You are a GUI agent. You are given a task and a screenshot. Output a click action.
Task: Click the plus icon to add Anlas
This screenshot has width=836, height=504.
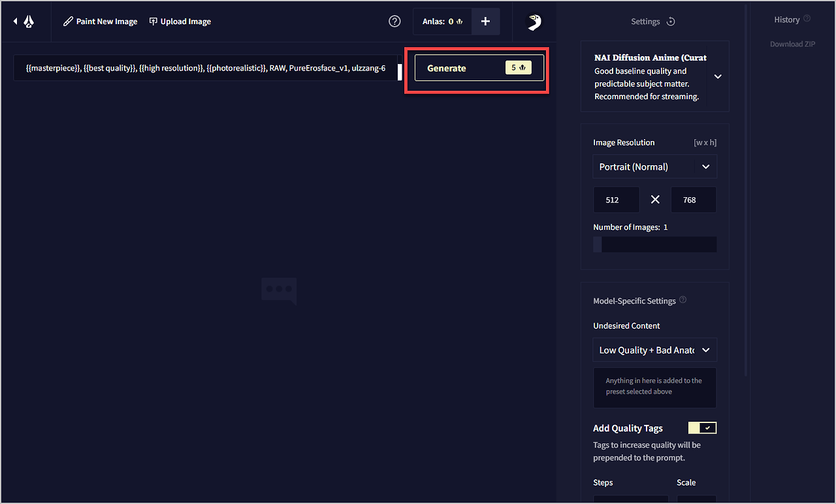coord(485,22)
